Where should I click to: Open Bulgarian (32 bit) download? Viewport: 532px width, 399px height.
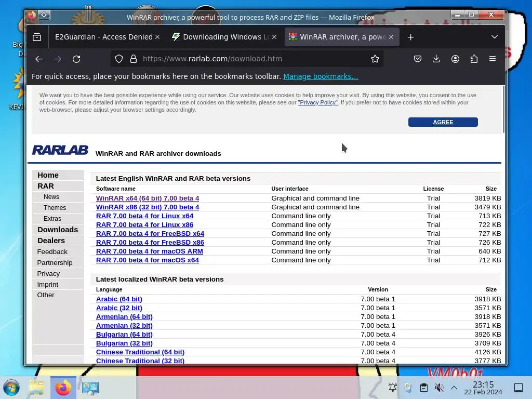pyautogui.click(x=124, y=343)
